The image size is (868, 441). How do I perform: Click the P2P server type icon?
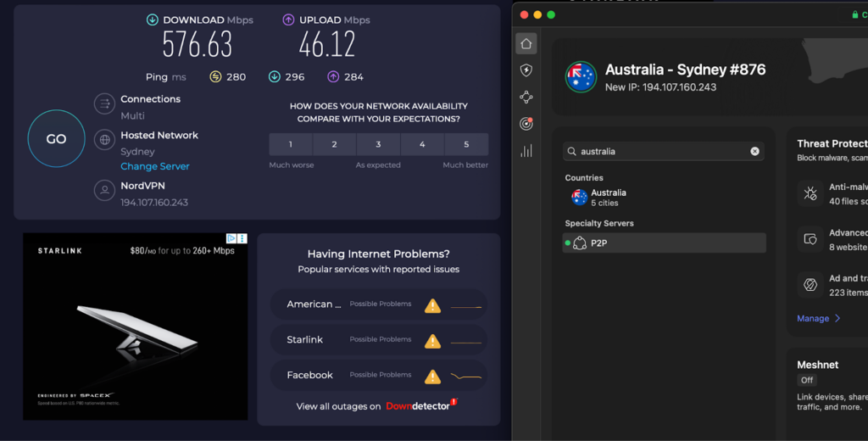[580, 243]
